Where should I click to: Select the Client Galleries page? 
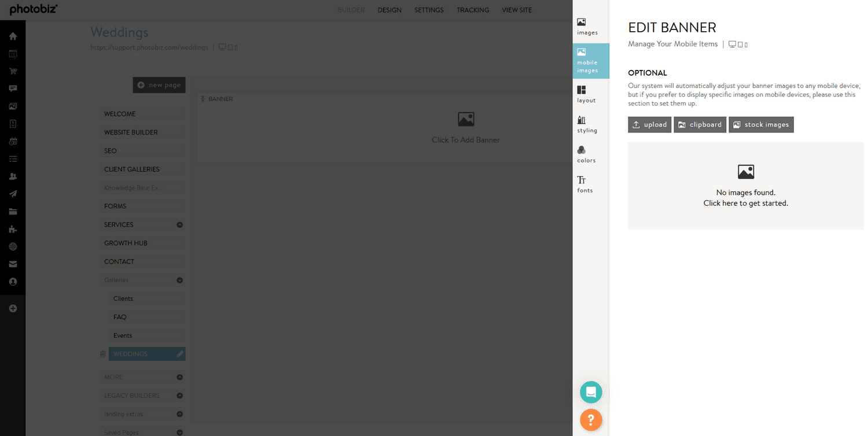132,169
